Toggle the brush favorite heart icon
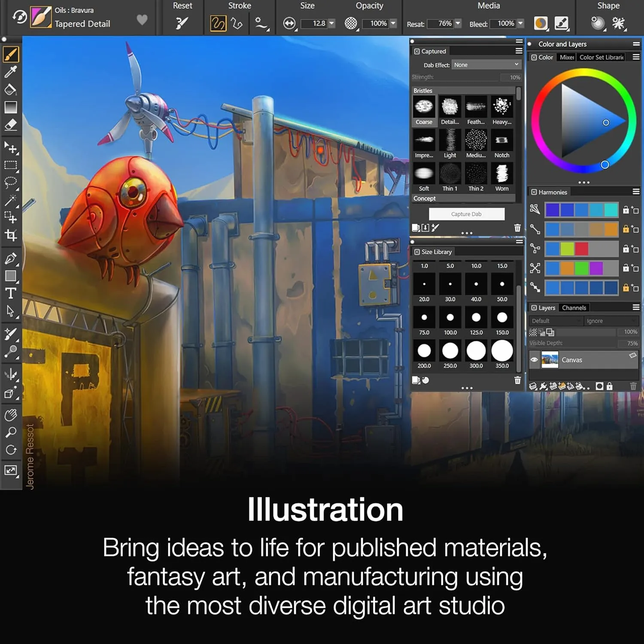 click(142, 20)
